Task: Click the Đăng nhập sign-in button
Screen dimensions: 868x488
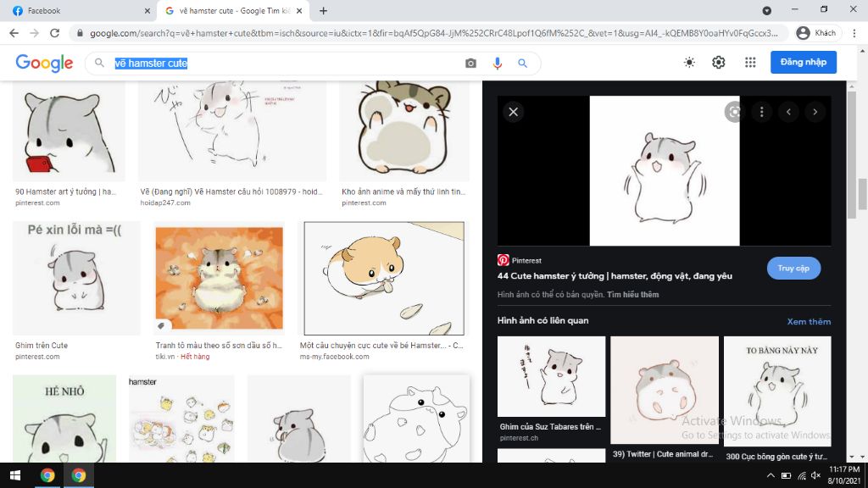Action: (804, 62)
